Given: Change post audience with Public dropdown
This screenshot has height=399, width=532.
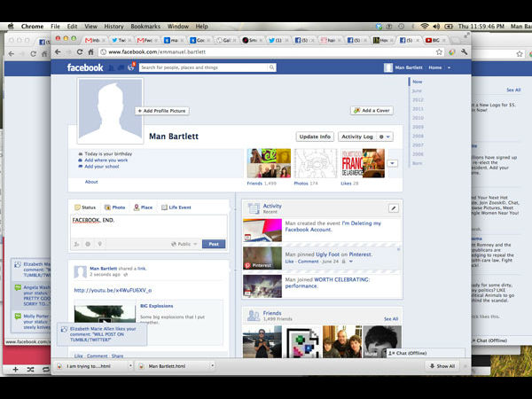Looking at the screenshot, I should [x=184, y=244].
